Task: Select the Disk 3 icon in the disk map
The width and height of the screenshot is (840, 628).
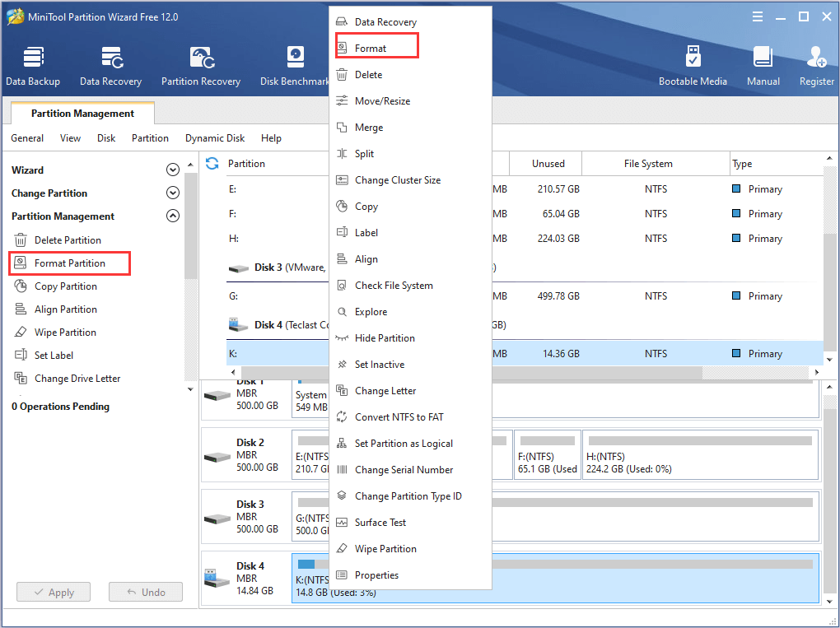Action: point(217,519)
